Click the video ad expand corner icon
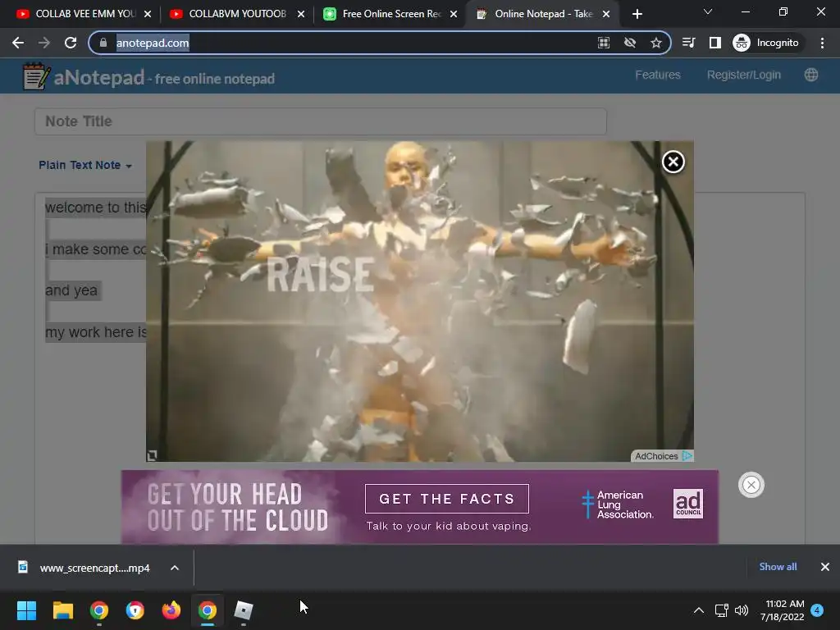 click(152, 455)
